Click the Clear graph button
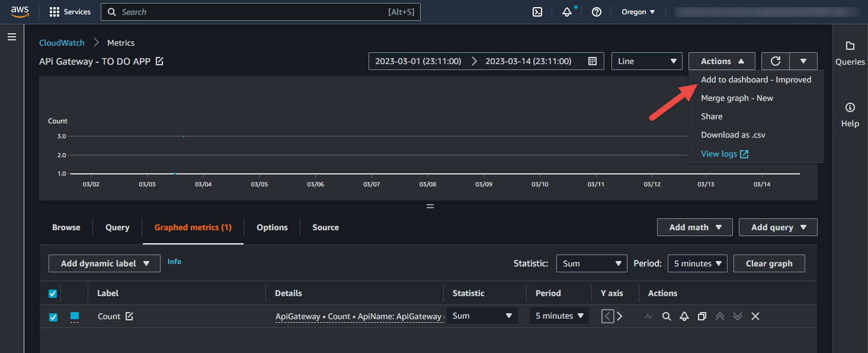Image resolution: width=868 pixels, height=353 pixels. 769,263
